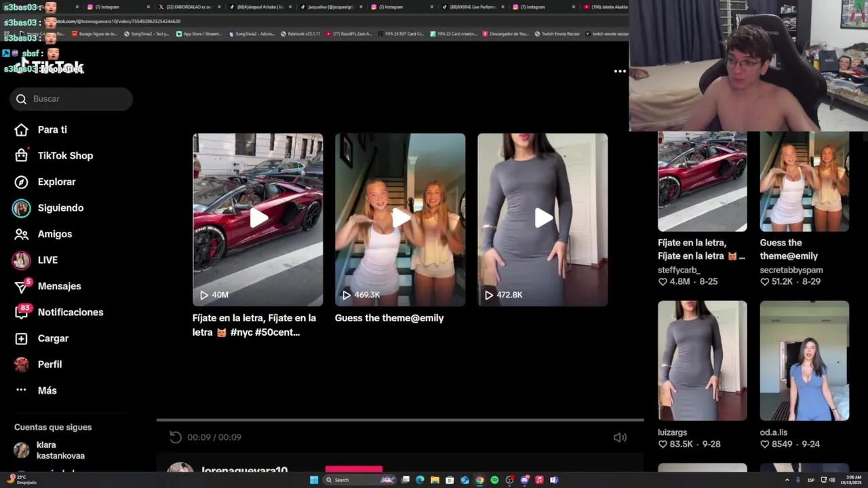
Task: Open App Store / Streaml... bookmark
Action: pyautogui.click(x=199, y=34)
